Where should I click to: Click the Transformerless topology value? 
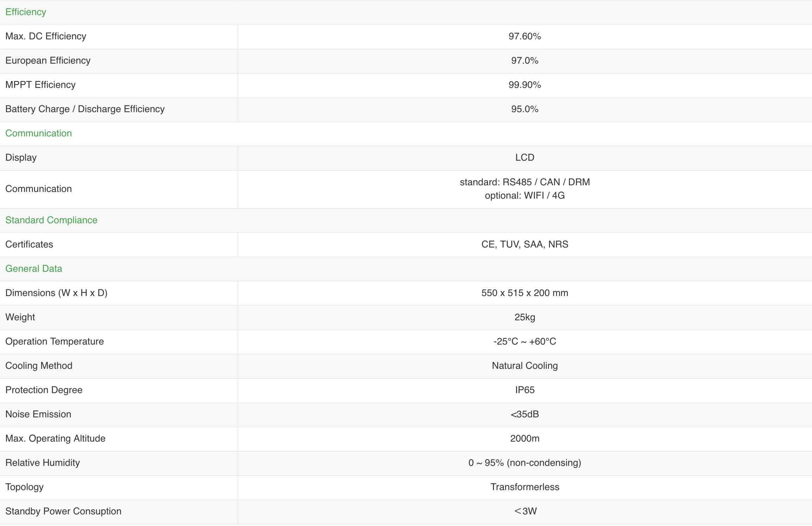(x=525, y=487)
